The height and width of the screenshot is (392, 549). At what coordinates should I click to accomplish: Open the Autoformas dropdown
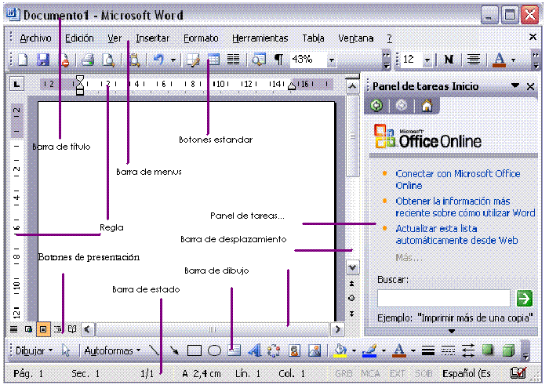[112, 350]
